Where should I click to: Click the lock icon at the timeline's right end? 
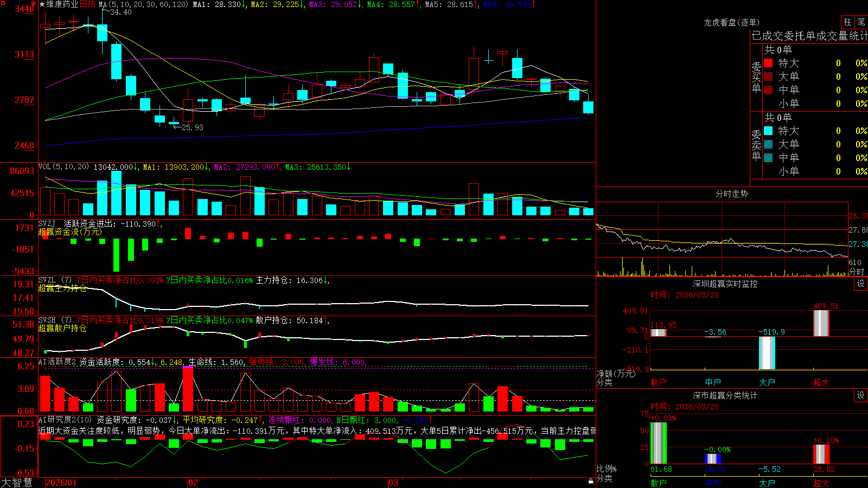point(591,481)
